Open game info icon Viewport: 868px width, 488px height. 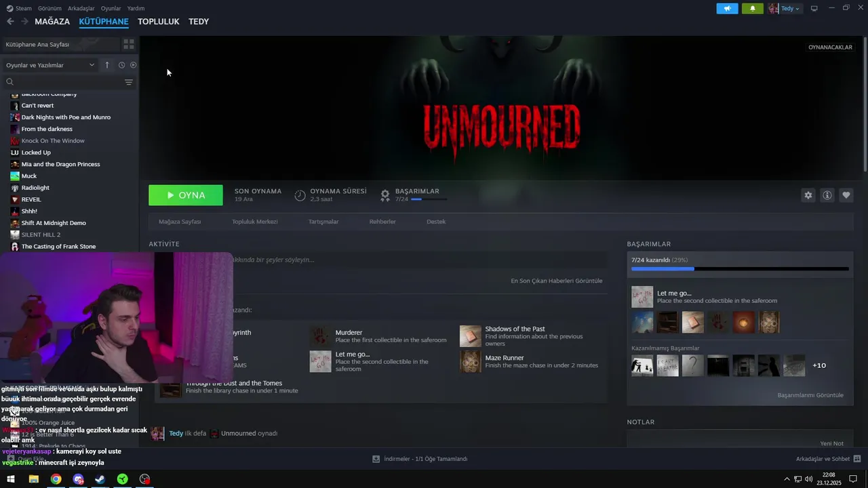click(x=827, y=195)
